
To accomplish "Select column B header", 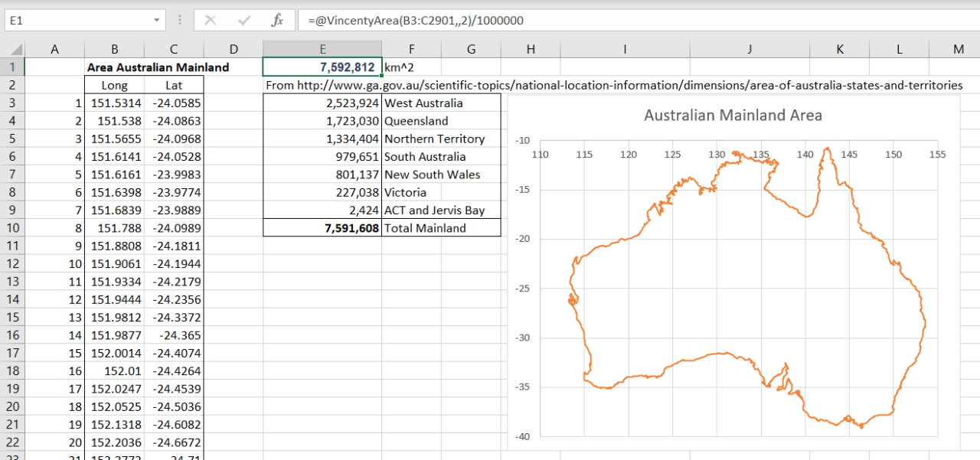I will coord(114,50).
